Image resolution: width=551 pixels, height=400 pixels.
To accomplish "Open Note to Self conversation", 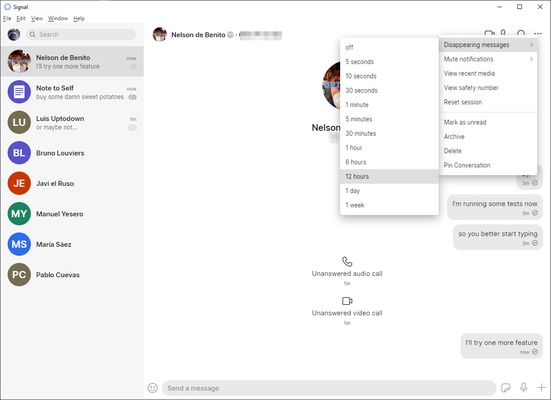I will point(72,92).
